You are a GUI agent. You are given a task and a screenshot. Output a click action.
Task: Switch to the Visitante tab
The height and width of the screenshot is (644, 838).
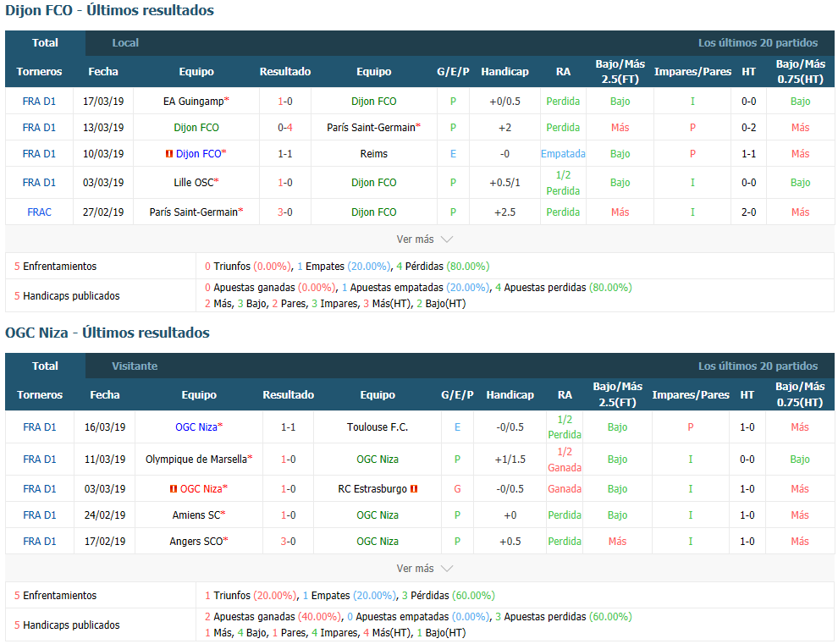(135, 366)
